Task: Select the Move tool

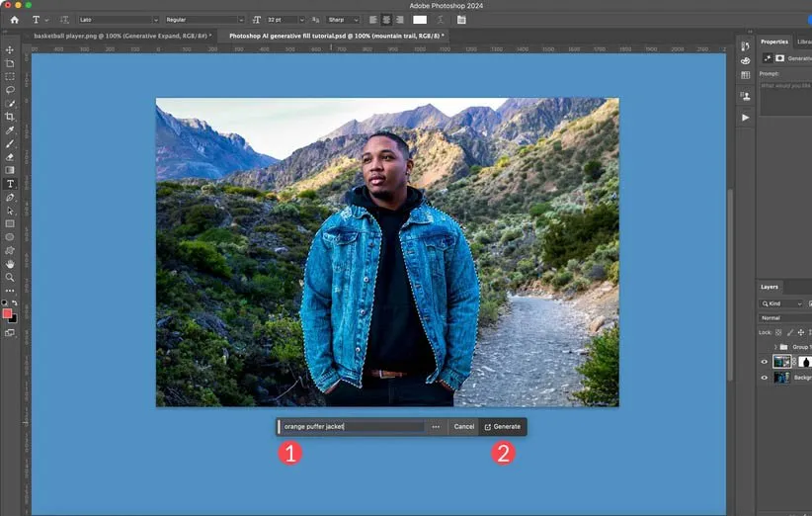Action: pyautogui.click(x=10, y=50)
